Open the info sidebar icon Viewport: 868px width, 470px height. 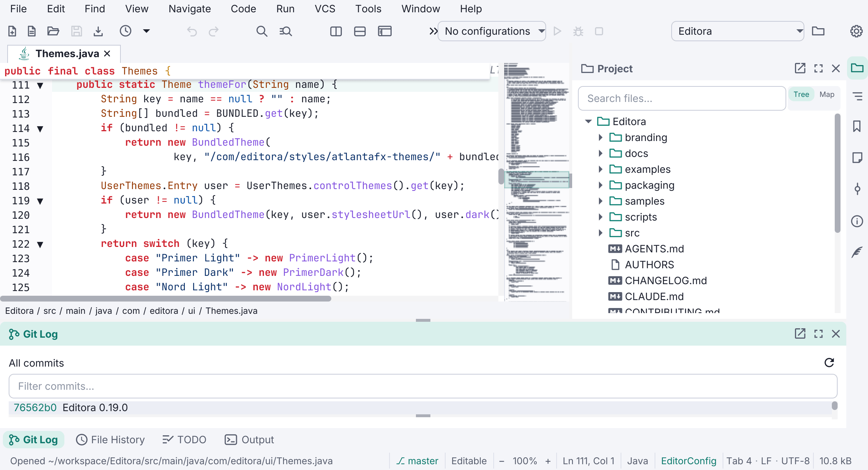(857, 221)
